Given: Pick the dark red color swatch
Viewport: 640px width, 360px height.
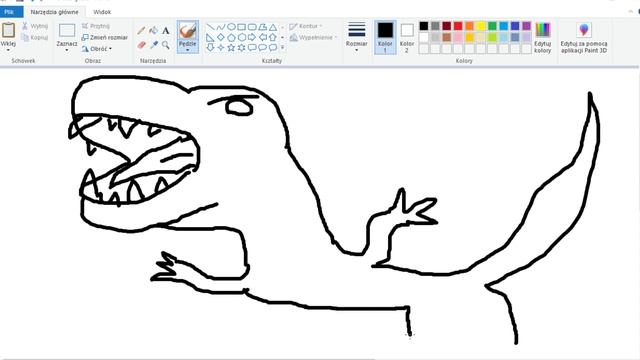Looking at the screenshot, I should [x=447, y=26].
